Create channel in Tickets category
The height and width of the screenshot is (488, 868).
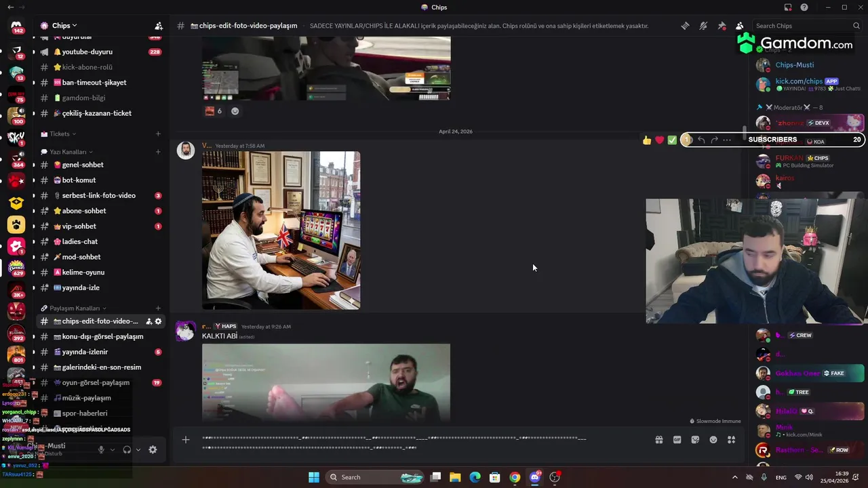[x=158, y=134]
